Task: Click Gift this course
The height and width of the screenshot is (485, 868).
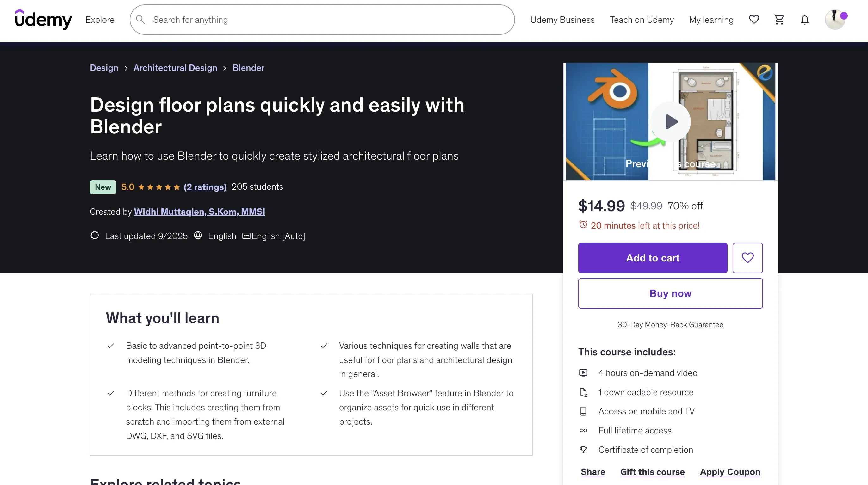Action: (652, 472)
